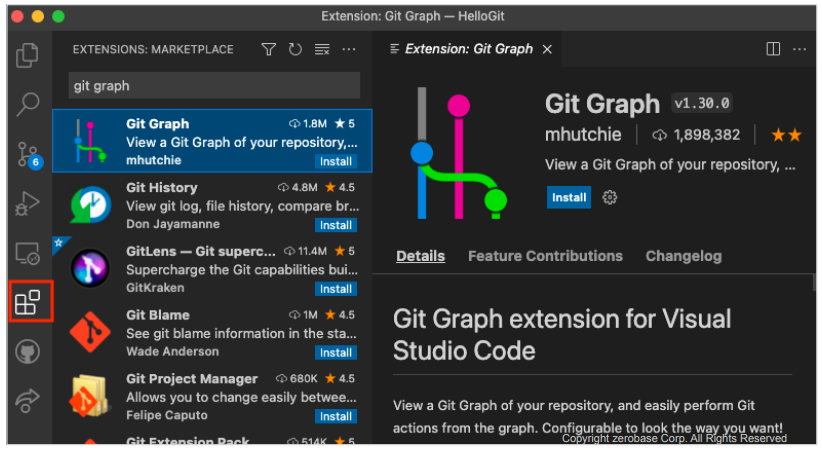Select the Git History list entry title
This screenshot has width=822, height=450.
click(x=162, y=188)
